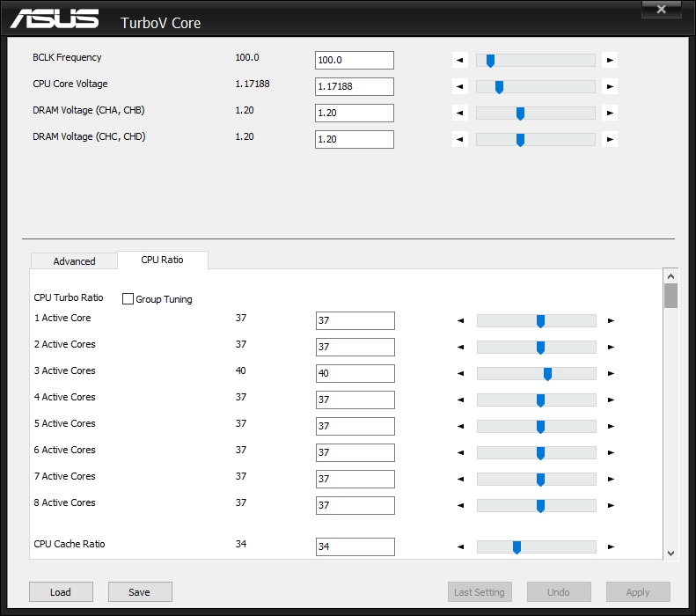The width and height of the screenshot is (696, 616).
Task: Click the 5 Active Cores slider thumb
Action: coord(540,427)
